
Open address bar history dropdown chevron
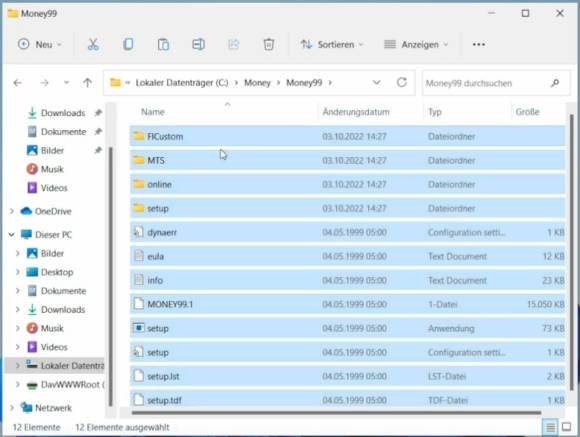click(376, 83)
